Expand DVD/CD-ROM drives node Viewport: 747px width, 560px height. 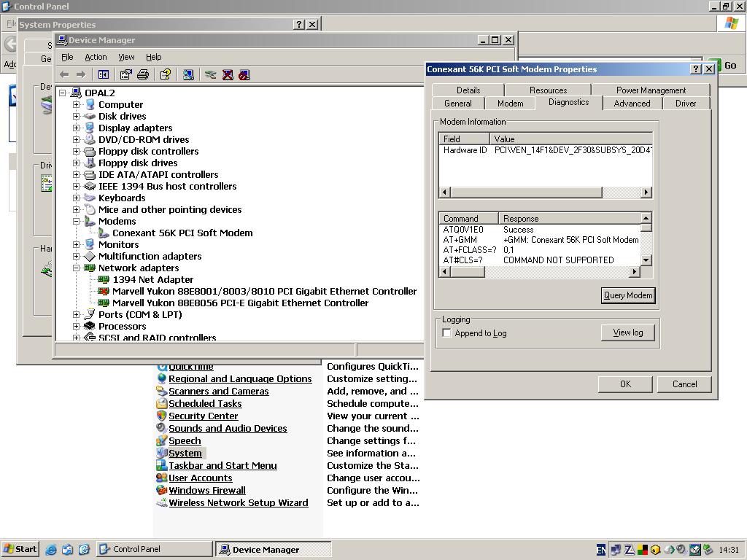click(x=76, y=139)
